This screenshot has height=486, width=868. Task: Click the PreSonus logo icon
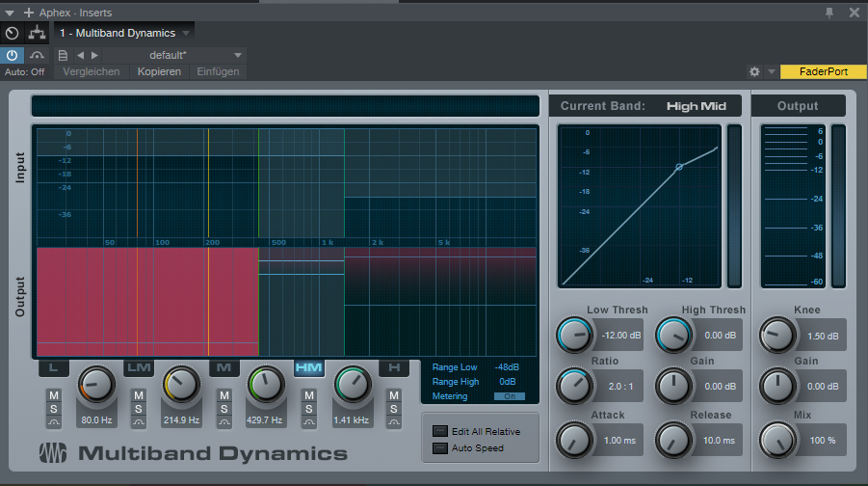click(53, 453)
